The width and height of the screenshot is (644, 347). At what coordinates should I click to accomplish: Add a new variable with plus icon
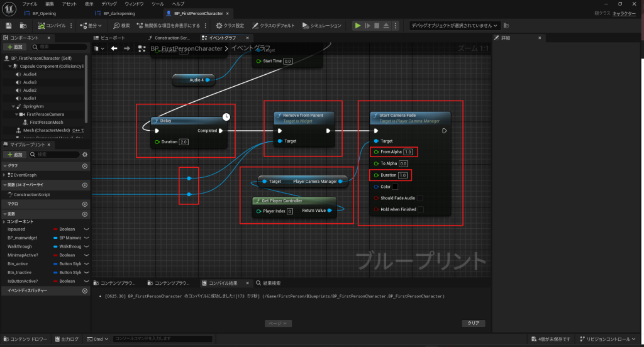(85, 214)
